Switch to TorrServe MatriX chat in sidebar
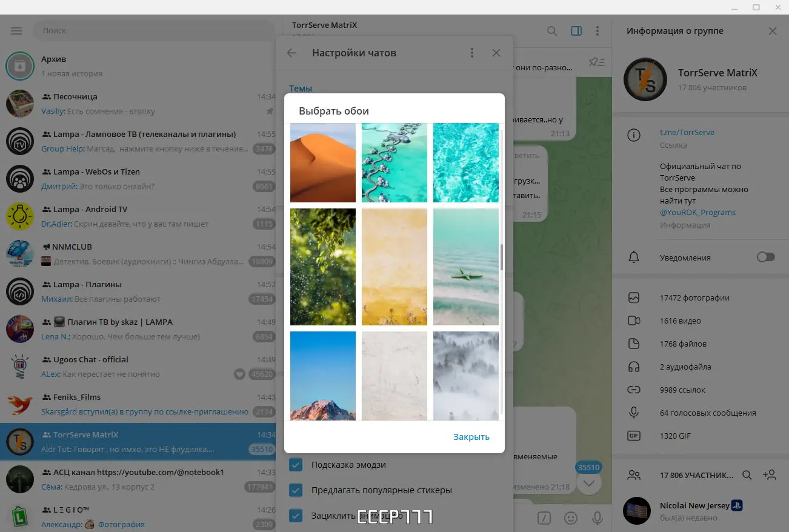Viewport: 789px width, 532px height. coord(139,441)
